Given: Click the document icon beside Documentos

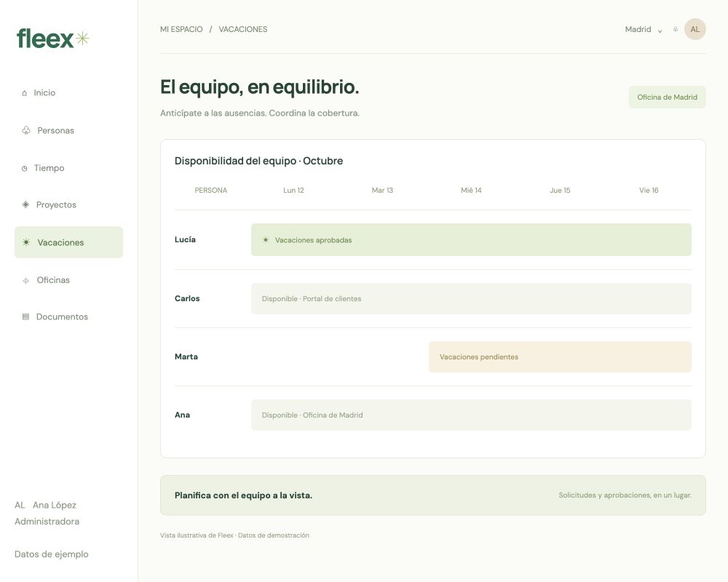Looking at the screenshot, I should coord(26,316).
